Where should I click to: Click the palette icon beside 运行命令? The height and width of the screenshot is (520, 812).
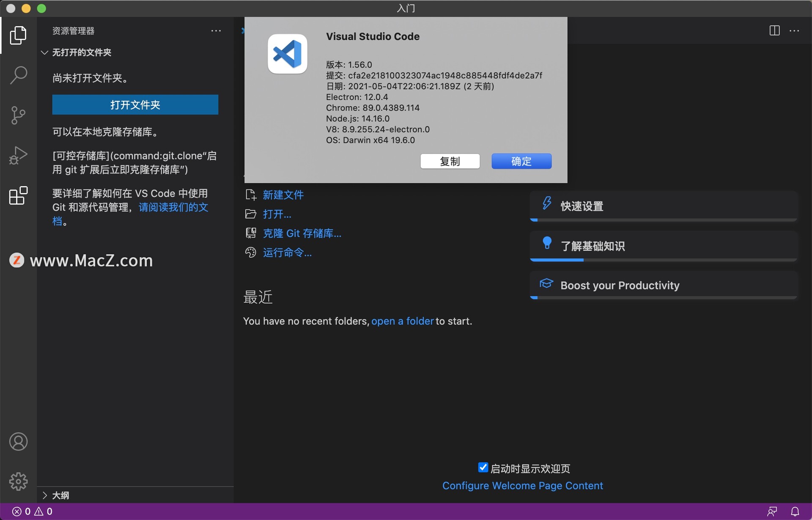(251, 253)
